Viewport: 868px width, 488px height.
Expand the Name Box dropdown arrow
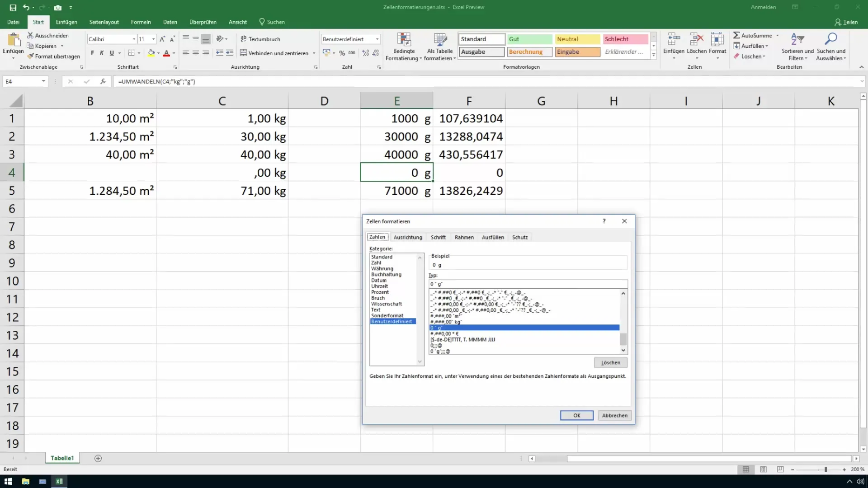point(43,81)
